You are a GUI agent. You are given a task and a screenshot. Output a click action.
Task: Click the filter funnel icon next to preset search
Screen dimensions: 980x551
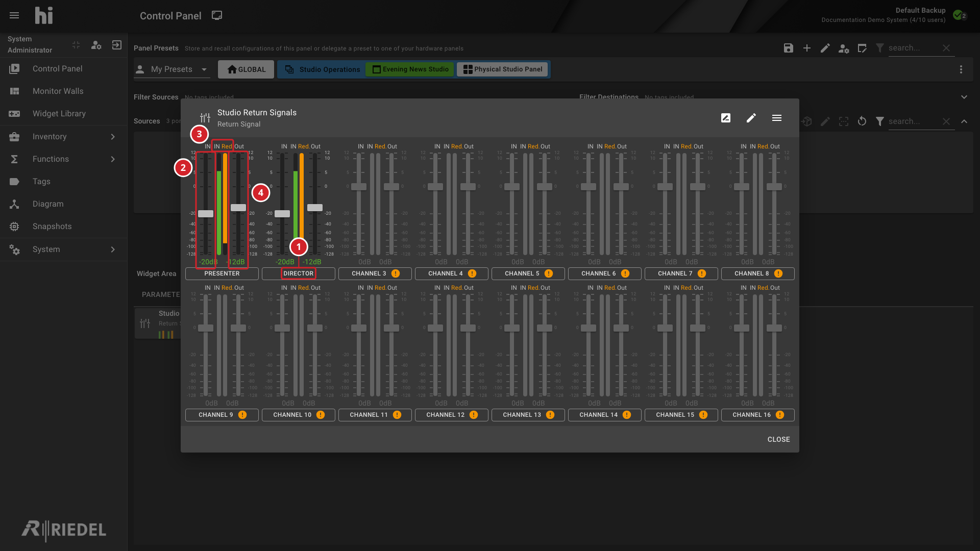(x=880, y=48)
